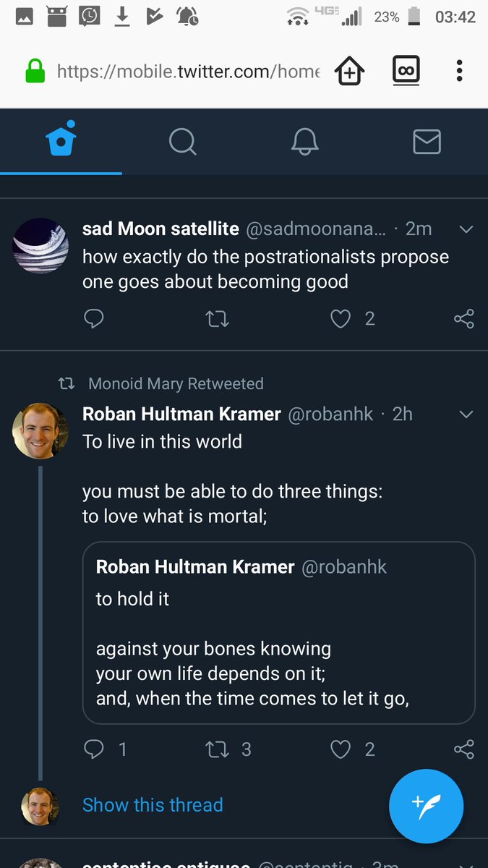Share sad Moon satellite's tweet

[x=463, y=319]
